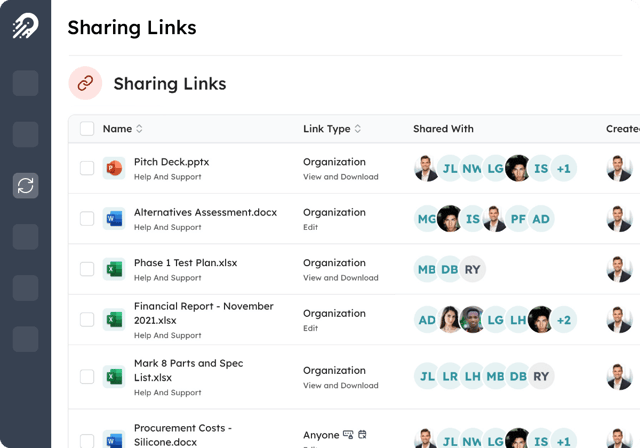Sort by the Name column arrows

pyautogui.click(x=139, y=129)
